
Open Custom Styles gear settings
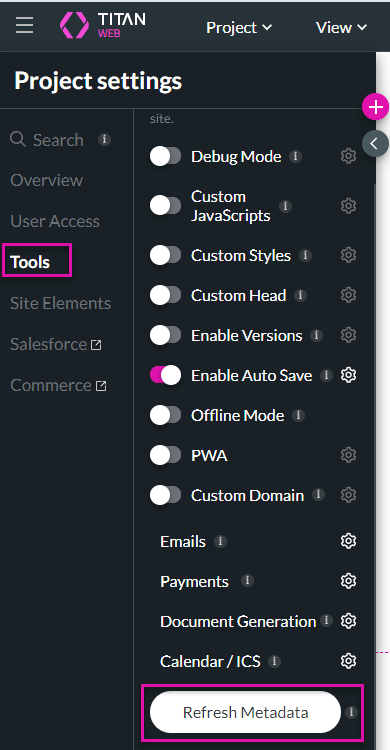(x=348, y=255)
